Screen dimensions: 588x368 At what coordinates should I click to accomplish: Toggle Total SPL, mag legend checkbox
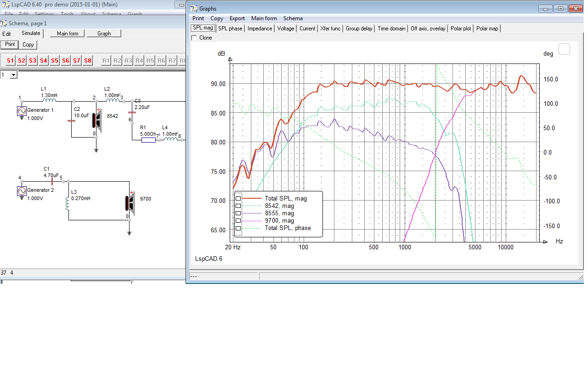[238, 198]
